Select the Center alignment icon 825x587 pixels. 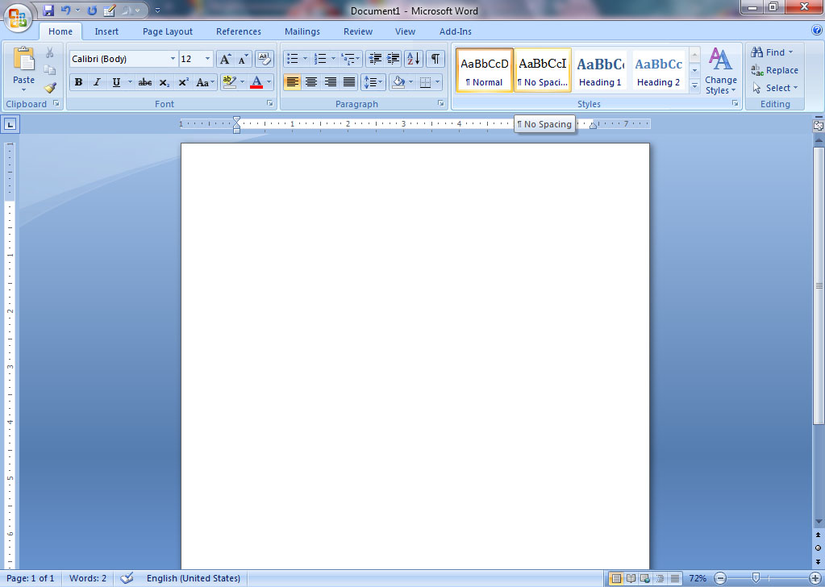pyautogui.click(x=311, y=82)
